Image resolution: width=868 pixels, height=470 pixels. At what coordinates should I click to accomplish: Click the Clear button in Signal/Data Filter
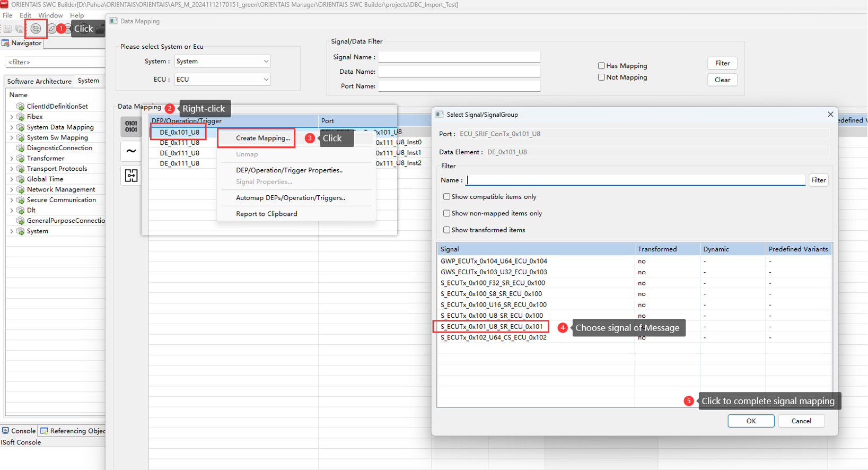click(722, 80)
